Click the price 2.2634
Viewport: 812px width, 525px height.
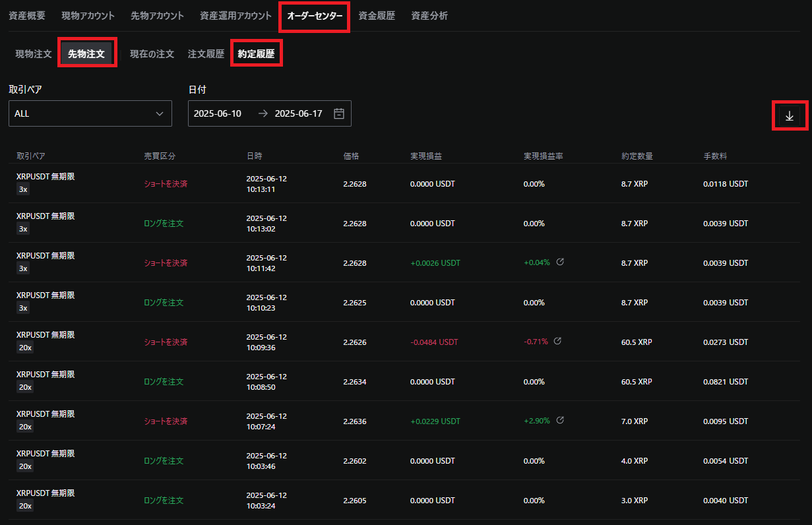355,382
